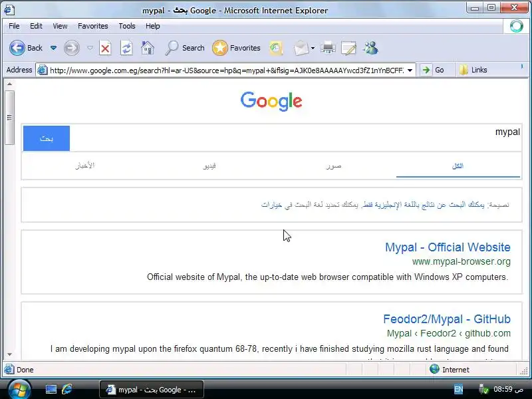
Task: Select the mypal Google taskbar button
Action: pos(152,390)
